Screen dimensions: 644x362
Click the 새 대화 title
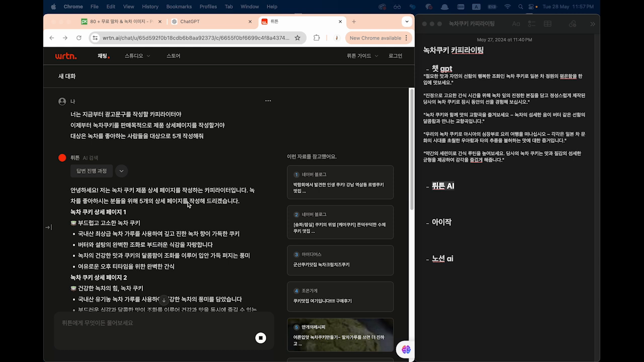point(67,76)
